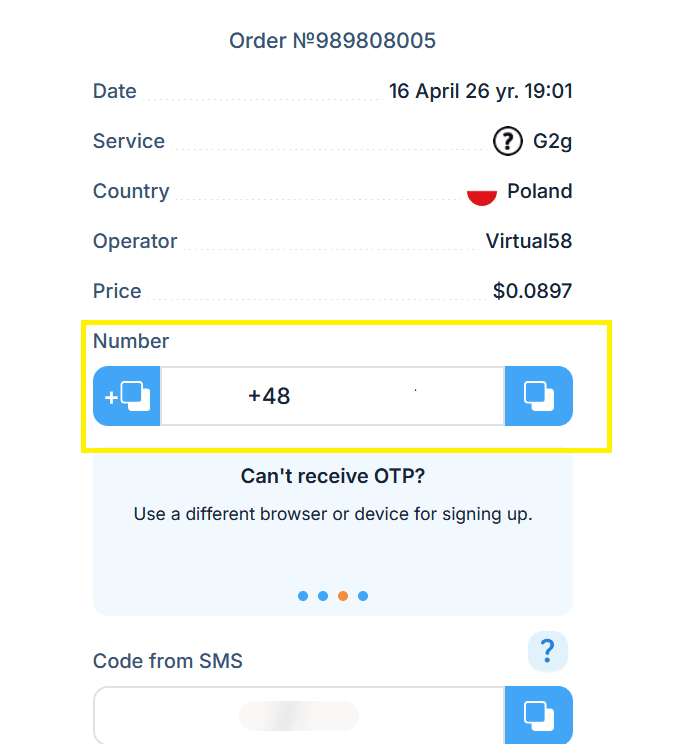The width and height of the screenshot is (674, 744).
Task: Click the +48 phone number field
Action: coord(333,396)
